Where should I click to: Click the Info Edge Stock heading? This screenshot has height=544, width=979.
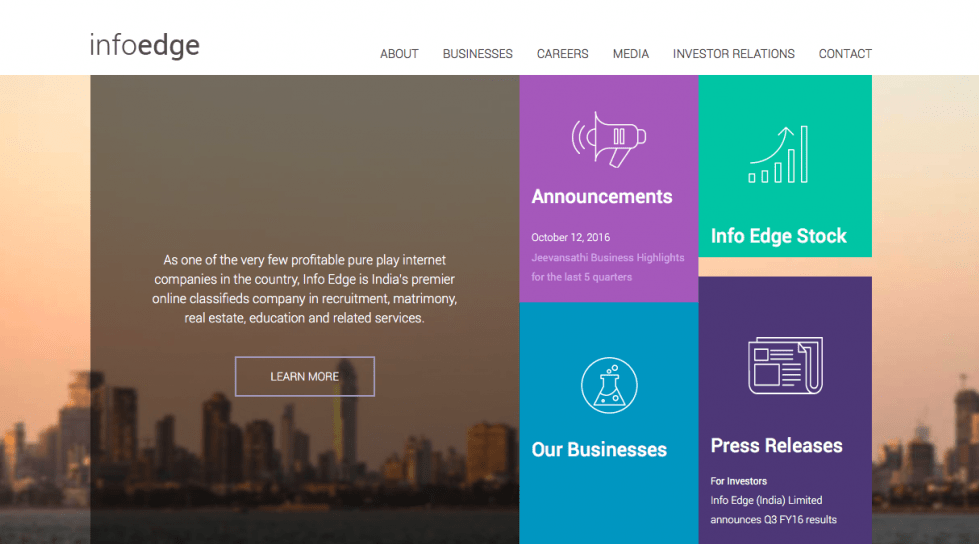point(778,236)
